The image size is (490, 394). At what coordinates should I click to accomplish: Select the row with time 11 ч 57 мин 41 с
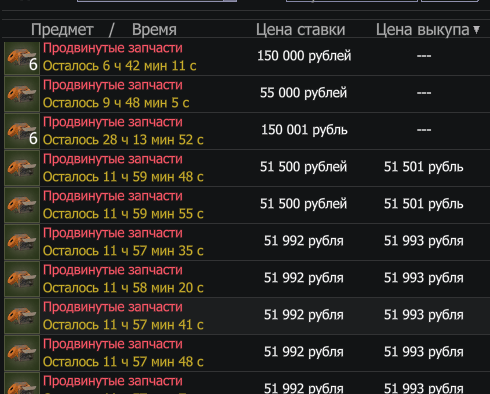[x=246, y=316]
